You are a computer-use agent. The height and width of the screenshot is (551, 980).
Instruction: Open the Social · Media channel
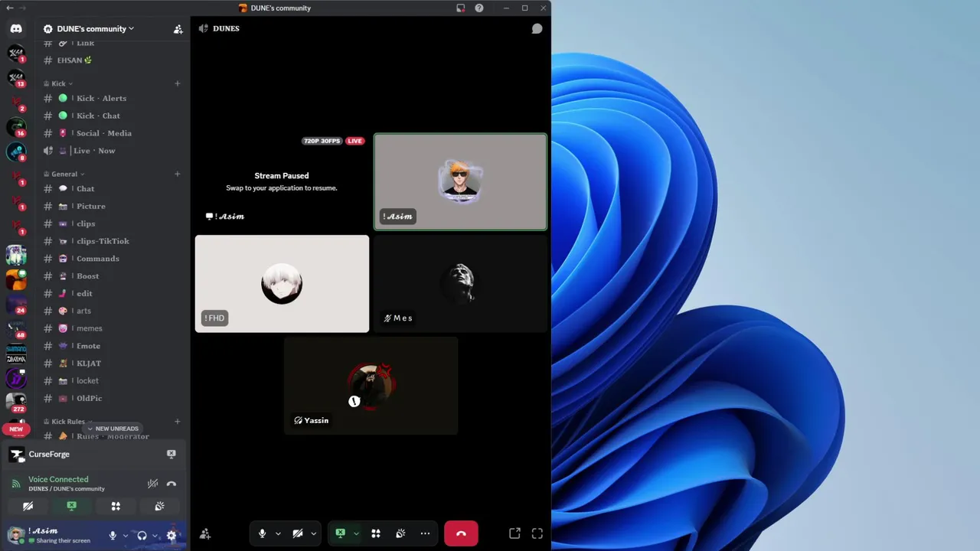[x=113, y=133]
